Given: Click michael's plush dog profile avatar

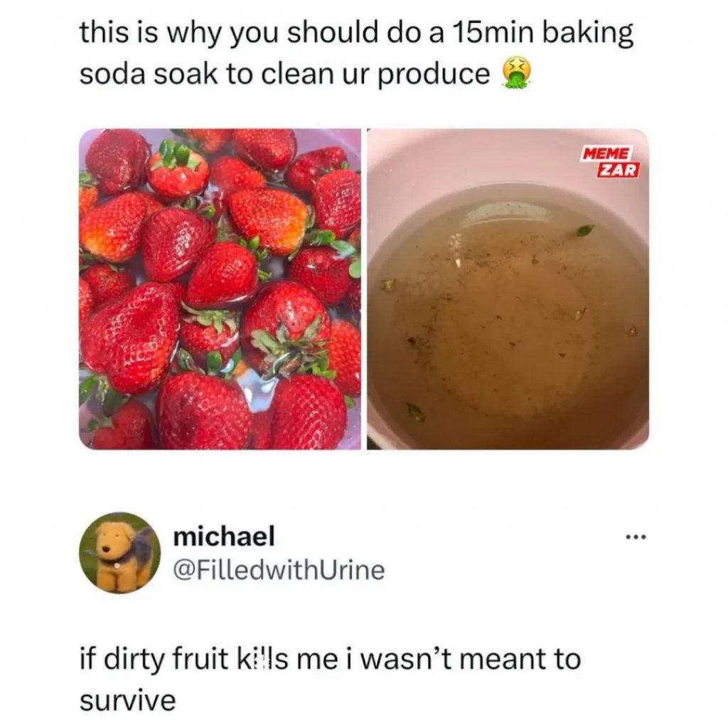Looking at the screenshot, I should 119,552.
